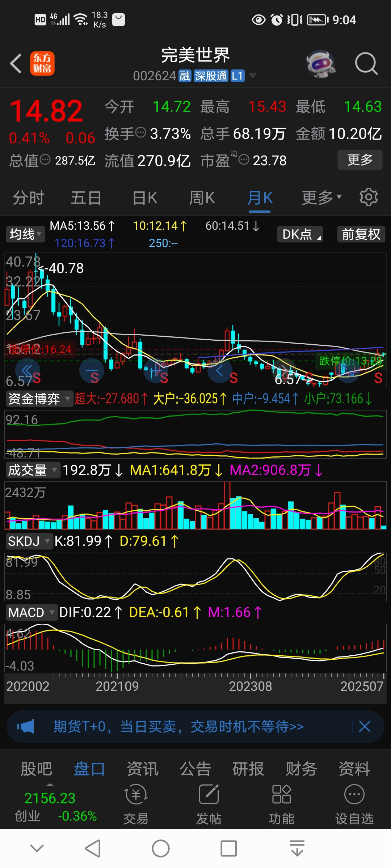Image resolution: width=391 pixels, height=868 pixels.
Task: Close the promotion banner with X
Action: tap(365, 726)
